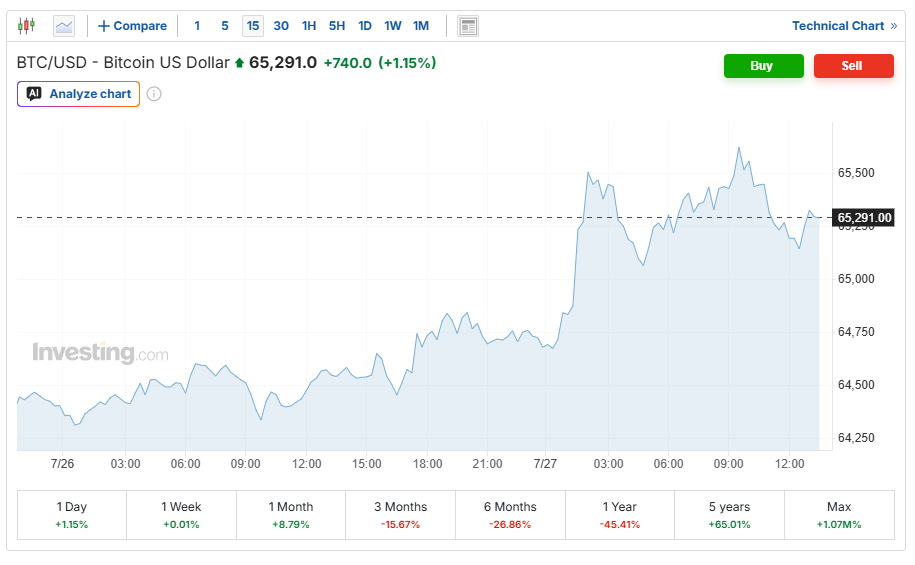Click the Technical Chart double-chevron arrow
915x565 pixels.
[x=893, y=26]
